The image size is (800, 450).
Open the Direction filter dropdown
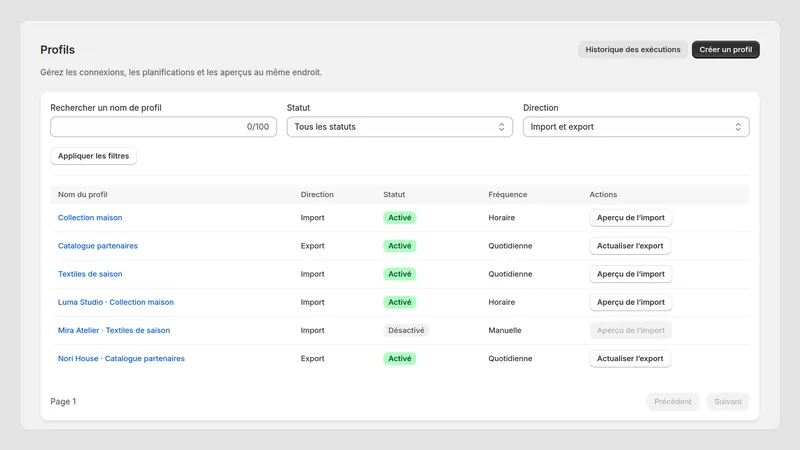(x=636, y=127)
